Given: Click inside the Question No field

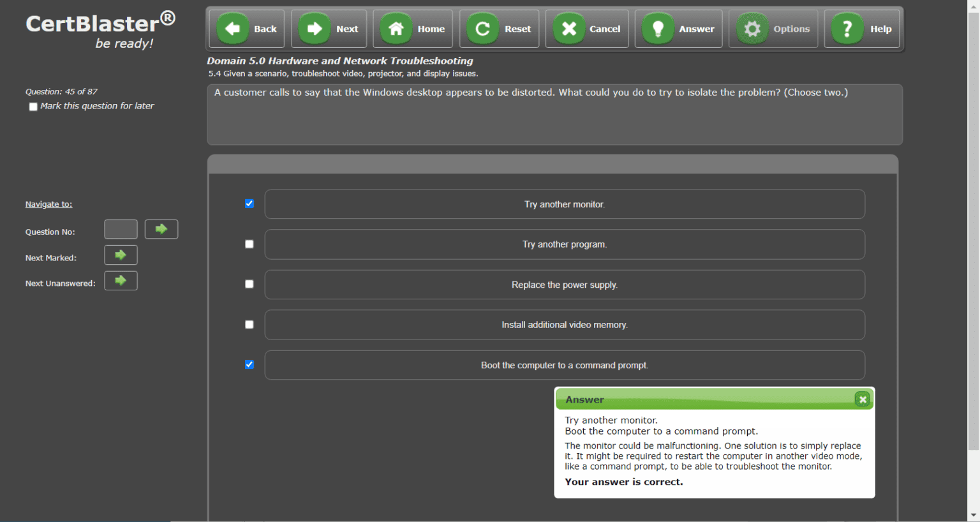Looking at the screenshot, I should [x=121, y=229].
